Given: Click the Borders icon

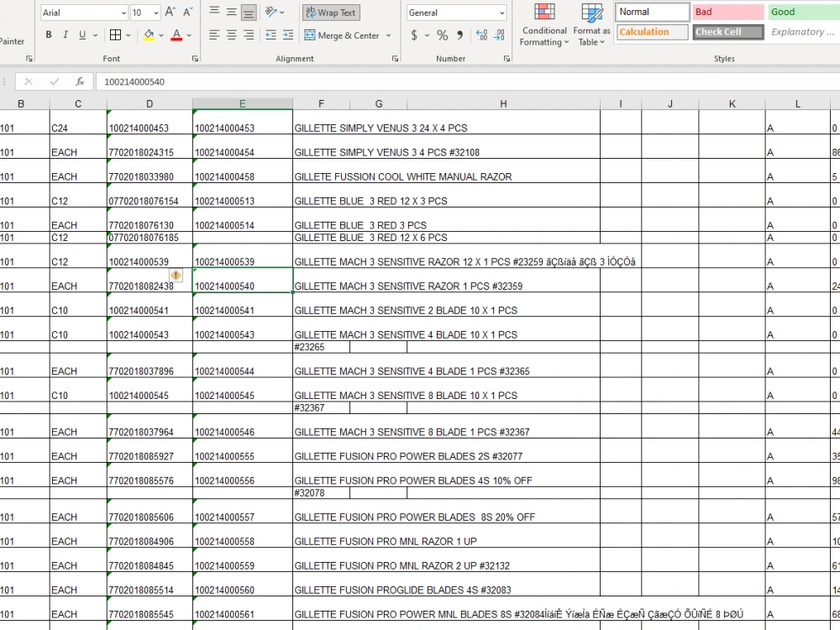Looking at the screenshot, I should pyautogui.click(x=115, y=35).
